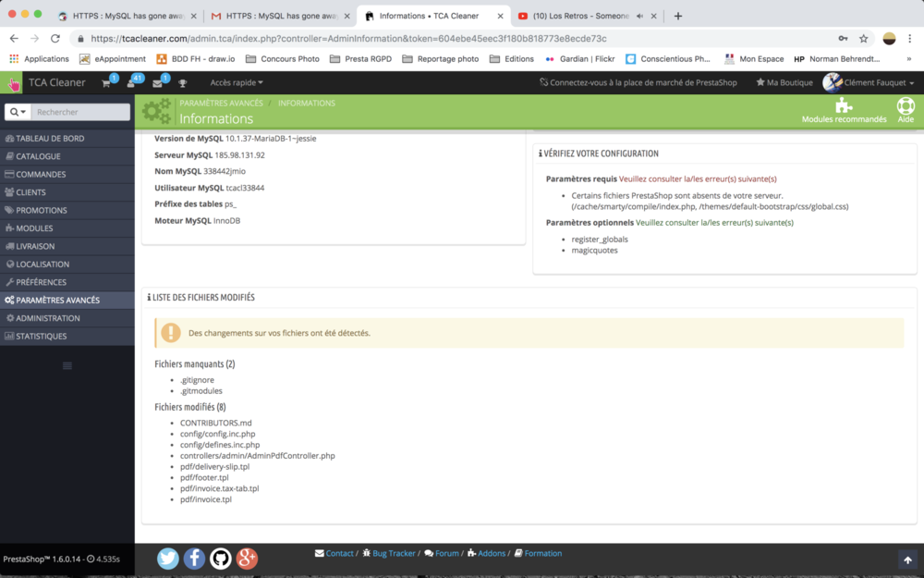Image resolution: width=924 pixels, height=578 pixels.
Task: Collapse the sidebar using the hamburger icon
Action: pyautogui.click(x=67, y=365)
